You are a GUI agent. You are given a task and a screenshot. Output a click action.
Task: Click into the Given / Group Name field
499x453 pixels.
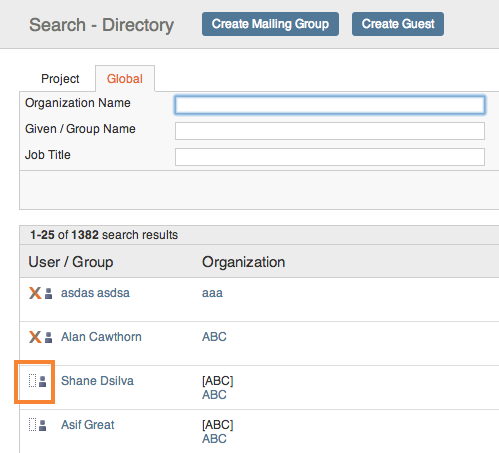[330, 131]
